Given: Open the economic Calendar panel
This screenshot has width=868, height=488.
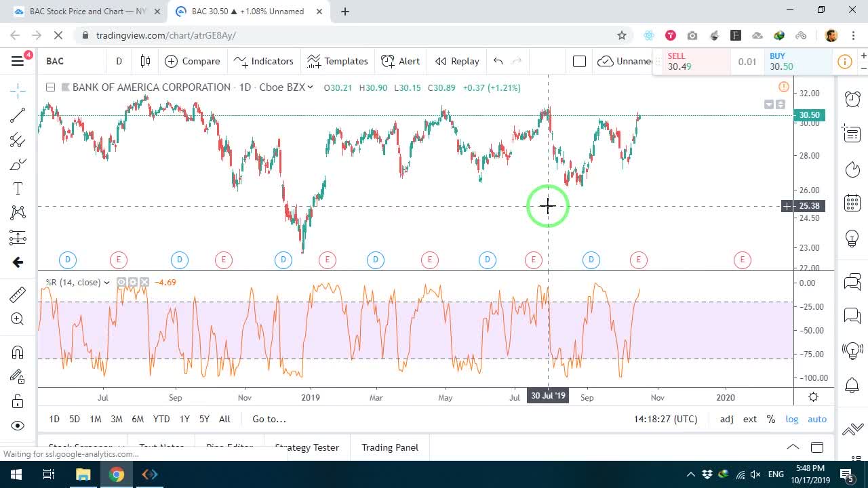Looking at the screenshot, I should (852, 203).
